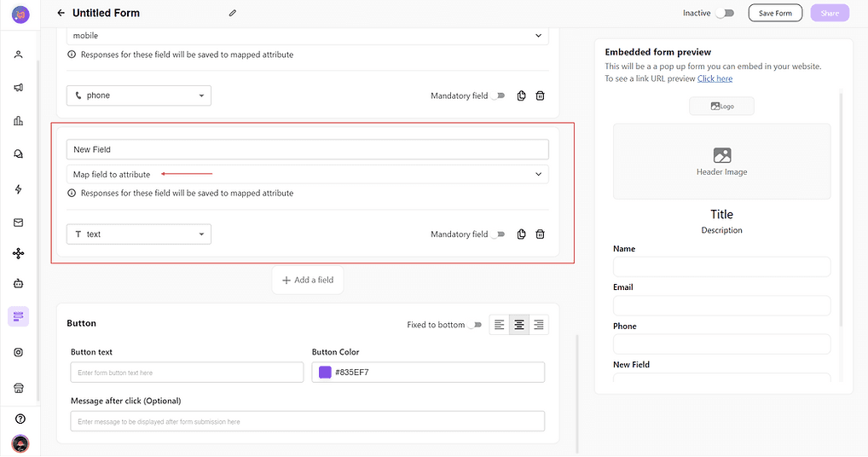
Task: Click the purple Button Color swatch
Action: [325, 373]
